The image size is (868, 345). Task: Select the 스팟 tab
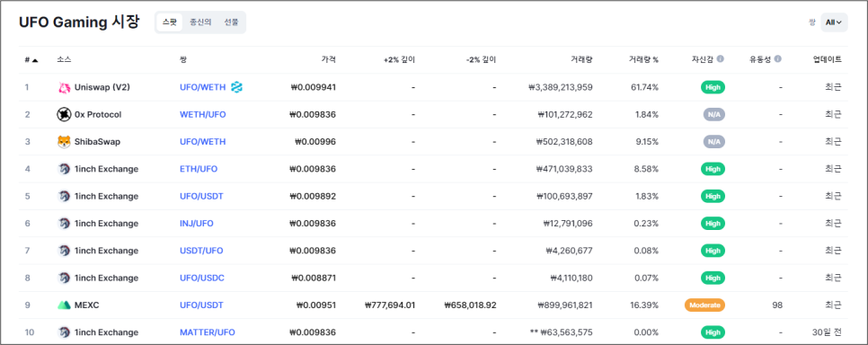point(170,22)
